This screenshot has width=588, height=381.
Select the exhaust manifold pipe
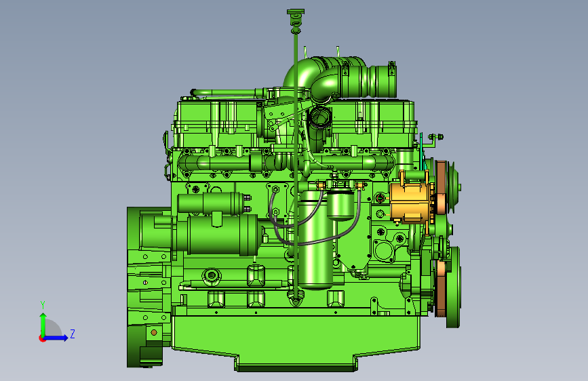coord(285,163)
